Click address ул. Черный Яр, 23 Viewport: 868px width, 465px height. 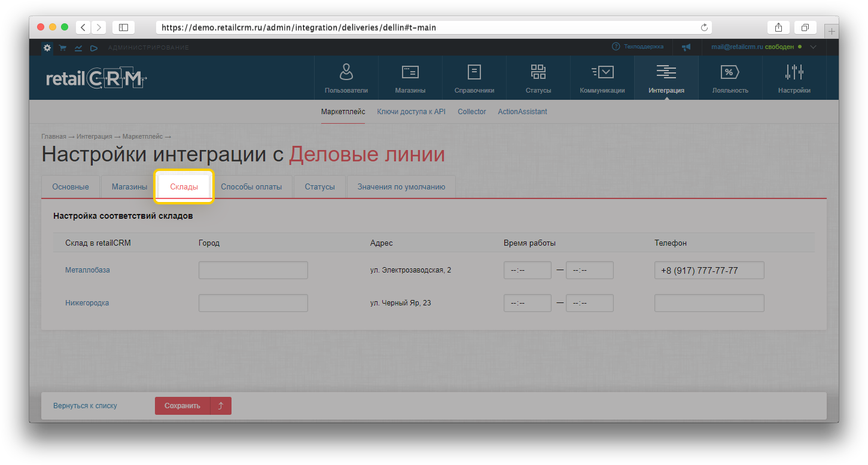click(401, 303)
